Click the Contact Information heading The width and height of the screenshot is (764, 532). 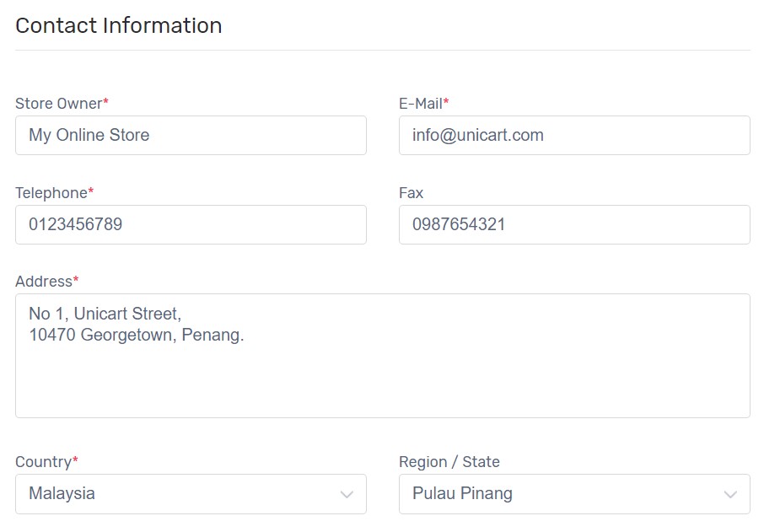(118, 25)
